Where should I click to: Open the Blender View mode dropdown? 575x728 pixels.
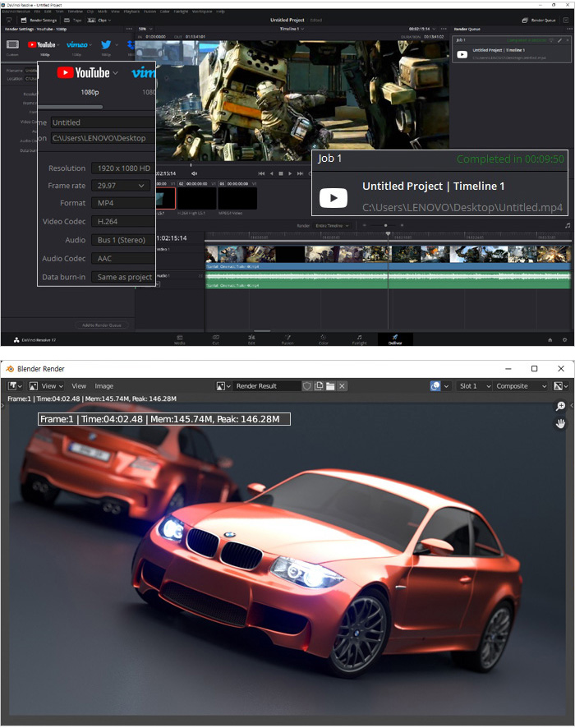point(46,386)
